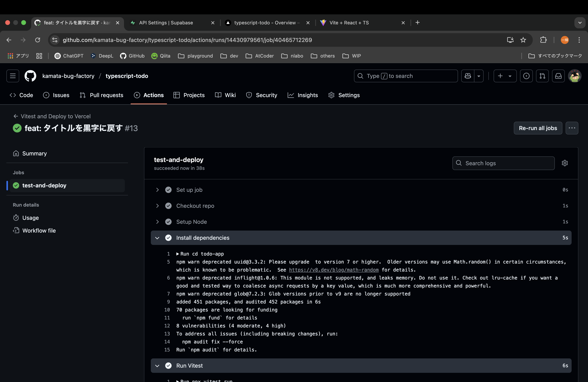This screenshot has height=382, width=588.
Task: Open the notifications inbox icon
Action: 558,76
